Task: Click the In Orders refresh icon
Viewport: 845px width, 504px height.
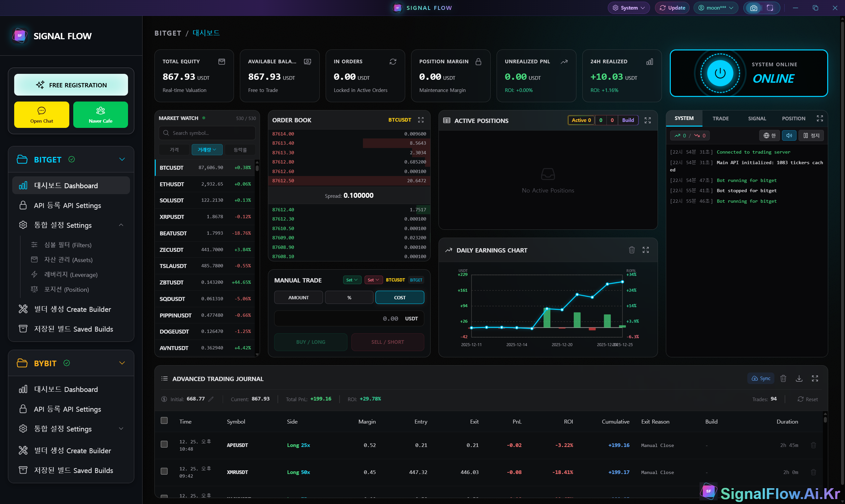Action: (393, 61)
